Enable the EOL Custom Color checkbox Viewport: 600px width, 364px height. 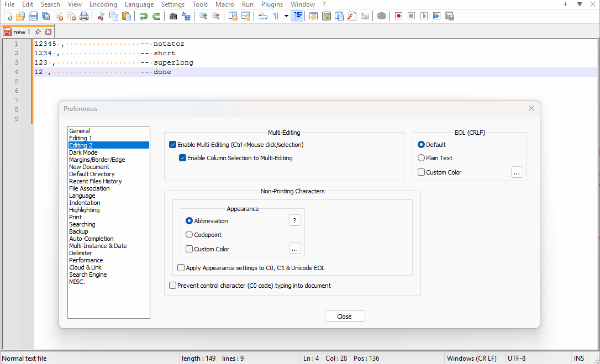[422, 172]
